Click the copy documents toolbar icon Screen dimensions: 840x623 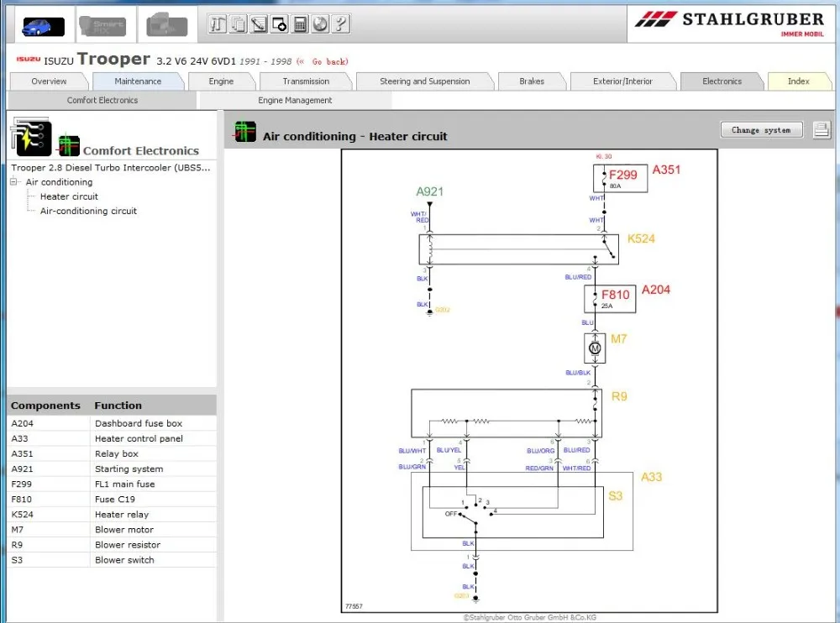(x=238, y=24)
